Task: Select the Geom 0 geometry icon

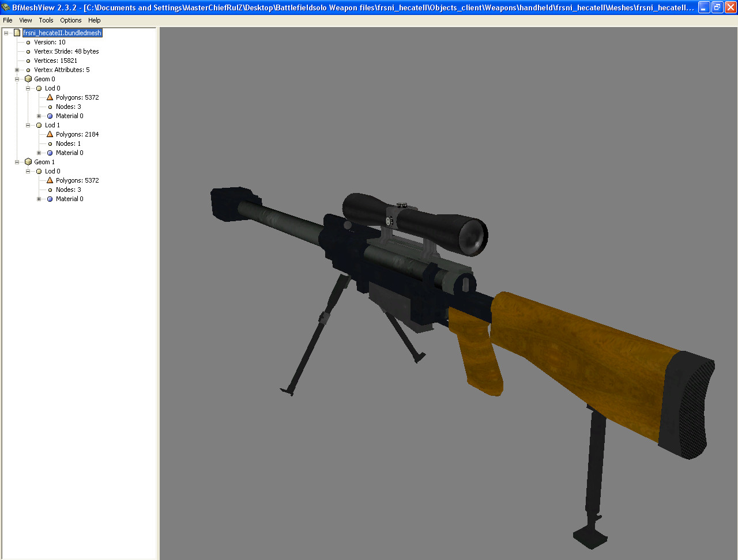Action: (28, 79)
